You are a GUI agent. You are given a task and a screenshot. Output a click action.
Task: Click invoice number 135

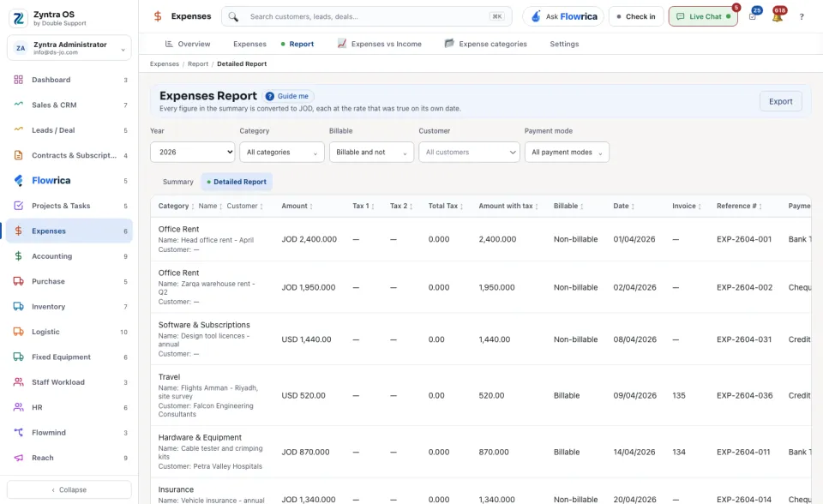(679, 396)
